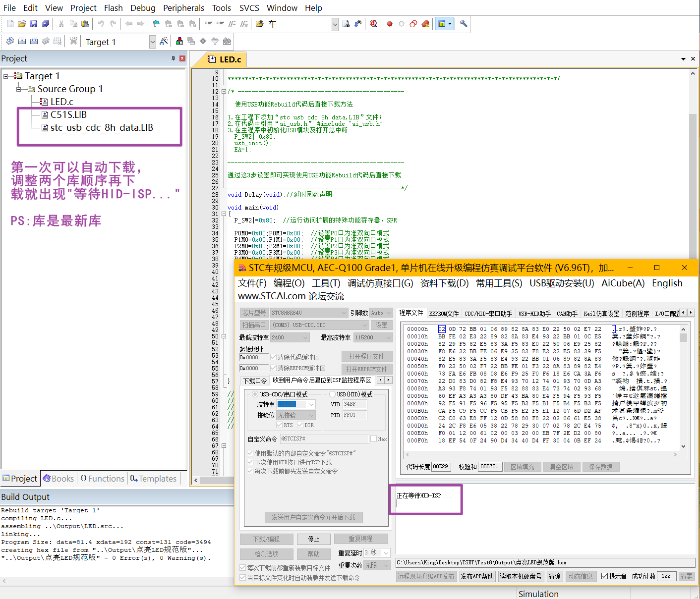Click the 成功计数 count field
The width and height of the screenshot is (700, 599).
pos(666,576)
